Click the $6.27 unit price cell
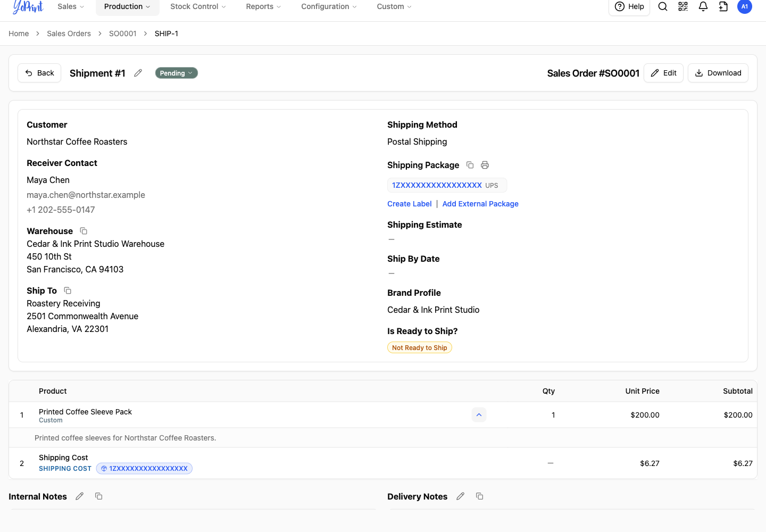The image size is (766, 532). click(650, 463)
